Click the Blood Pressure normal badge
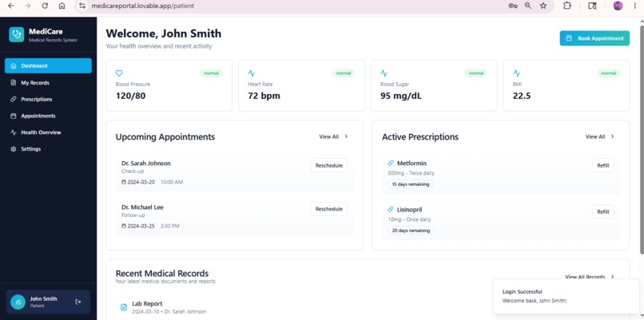 (x=211, y=73)
